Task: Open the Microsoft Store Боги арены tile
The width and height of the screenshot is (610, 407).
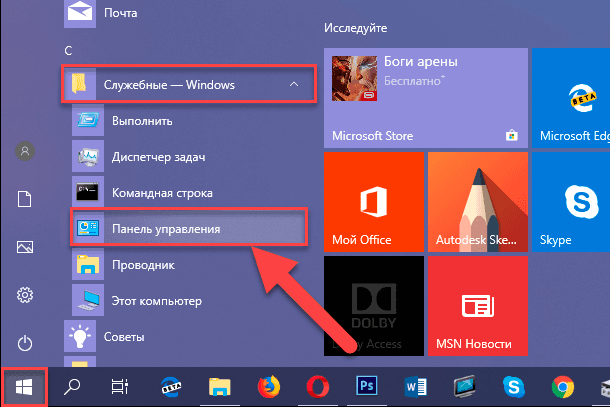Action: click(426, 98)
